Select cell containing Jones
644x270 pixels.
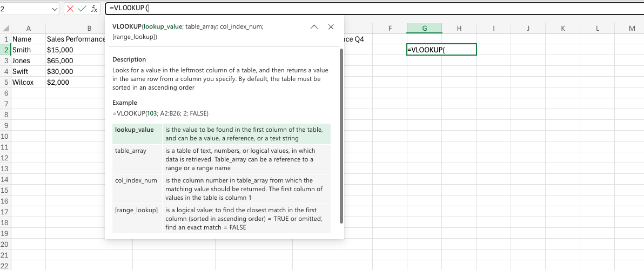click(x=28, y=60)
